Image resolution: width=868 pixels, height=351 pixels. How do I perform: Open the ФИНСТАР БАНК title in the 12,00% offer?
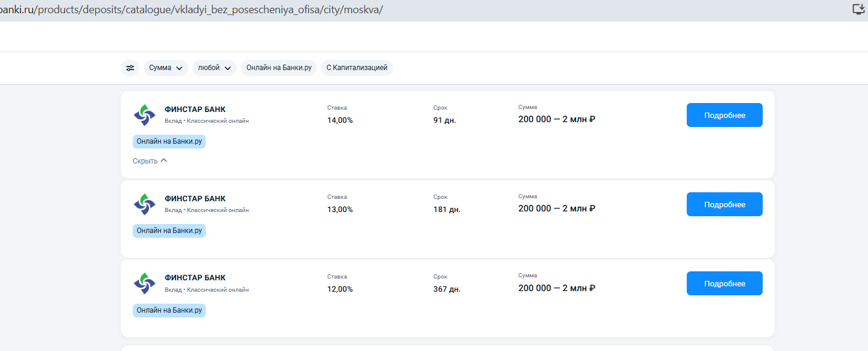point(195,278)
